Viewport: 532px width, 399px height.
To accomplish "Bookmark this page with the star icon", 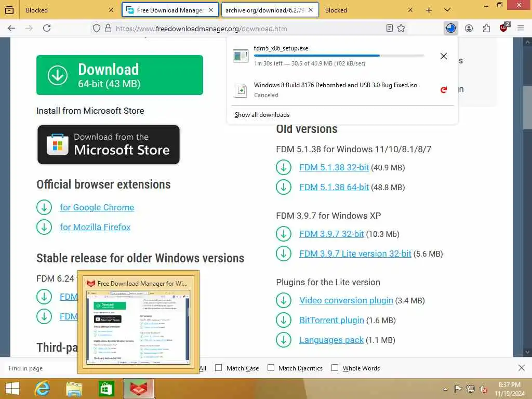I will tap(401, 28).
